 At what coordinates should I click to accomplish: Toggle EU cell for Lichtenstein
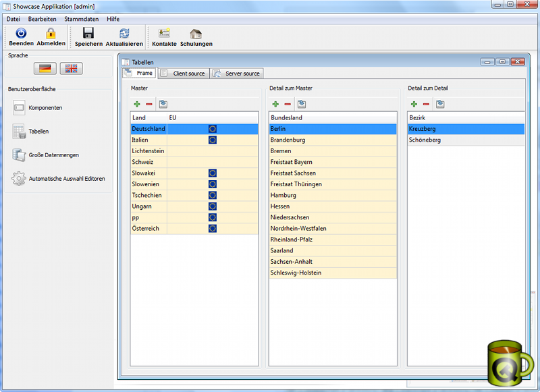pyautogui.click(x=213, y=151)
